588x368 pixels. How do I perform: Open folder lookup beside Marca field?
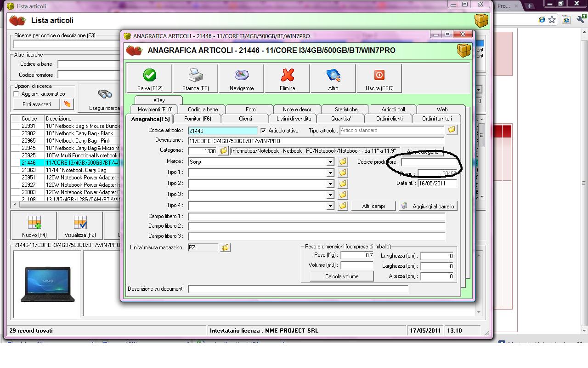343,162
